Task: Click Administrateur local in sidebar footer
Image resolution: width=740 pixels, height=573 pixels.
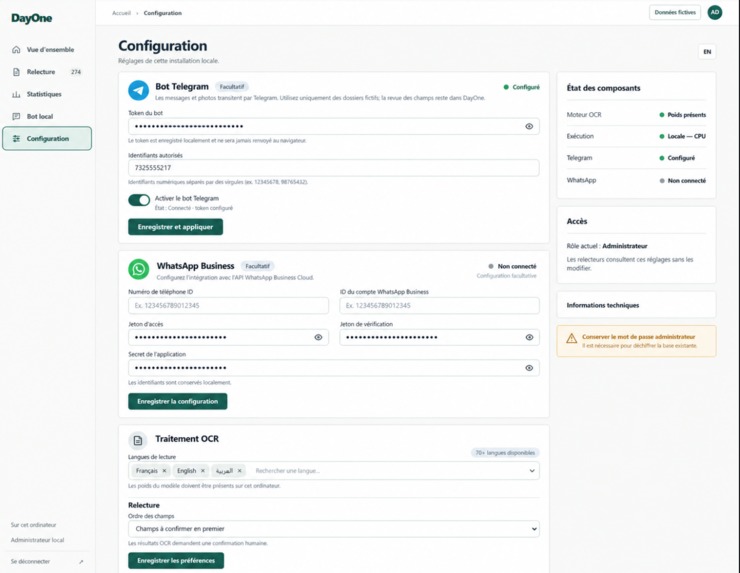Action: pos(37,540)
